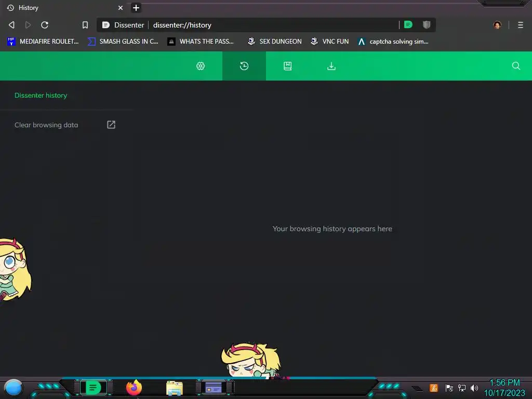Screen dimensions: 532x399
Task: Click the volume speaker tray icon
Action: (x=474, y=388)
